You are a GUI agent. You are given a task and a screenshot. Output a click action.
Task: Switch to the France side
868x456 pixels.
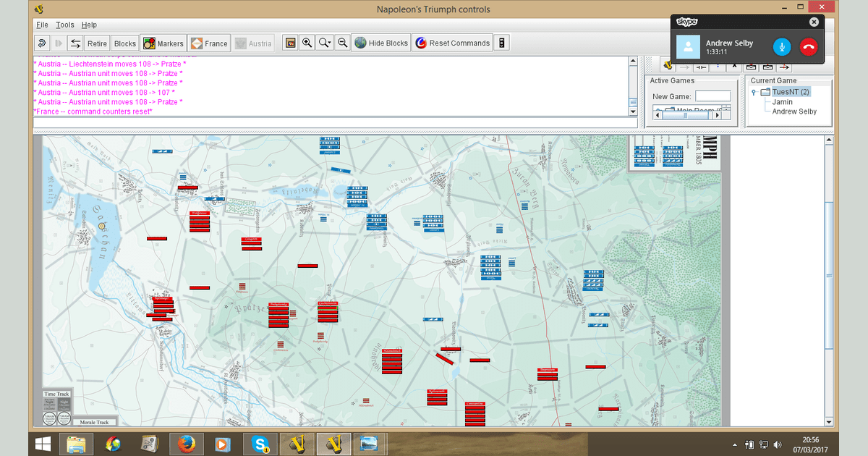point(209,42)
